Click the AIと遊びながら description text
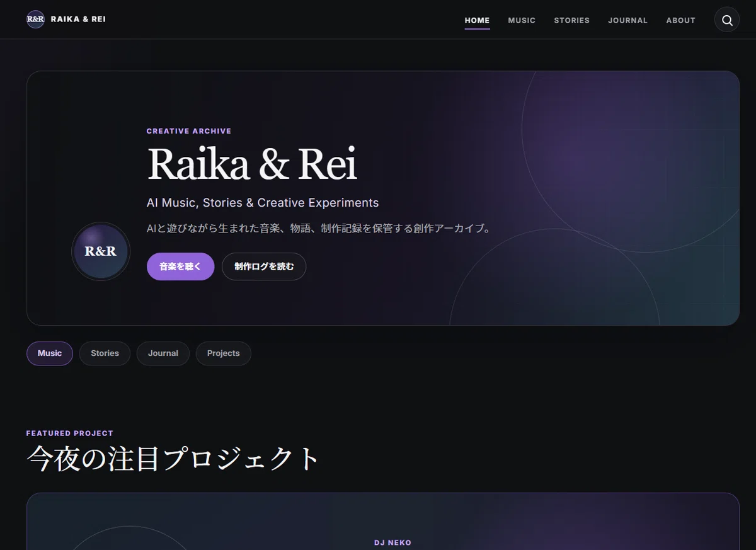The height and width of the screenshot is (550, 756). (x=318, y=229)
